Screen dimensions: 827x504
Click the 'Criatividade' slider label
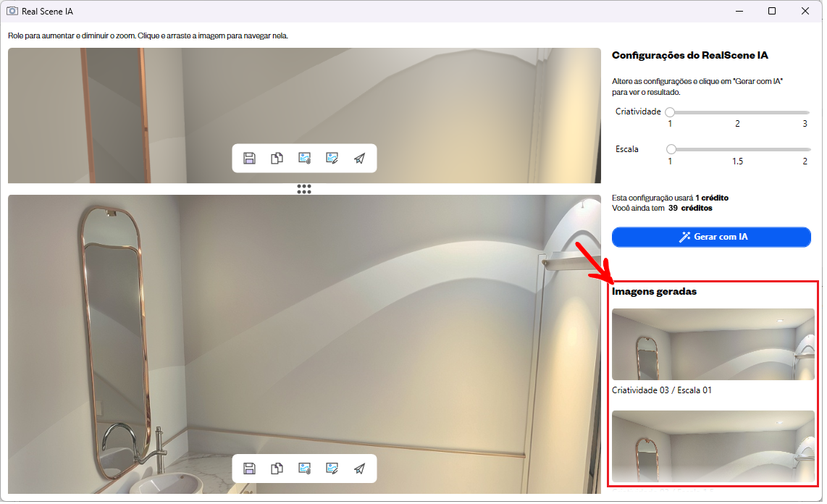638,112
